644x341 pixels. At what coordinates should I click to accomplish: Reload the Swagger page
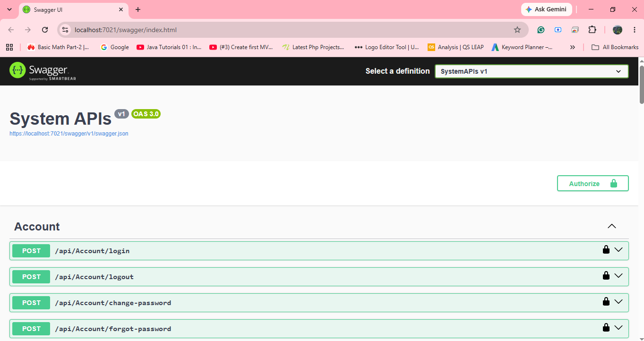(x=45, y=30)
